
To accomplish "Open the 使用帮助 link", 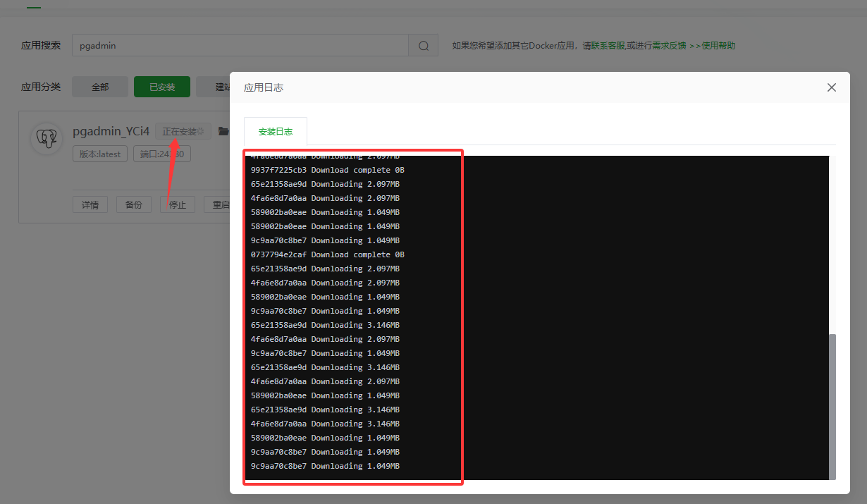I will coord(718,46).
